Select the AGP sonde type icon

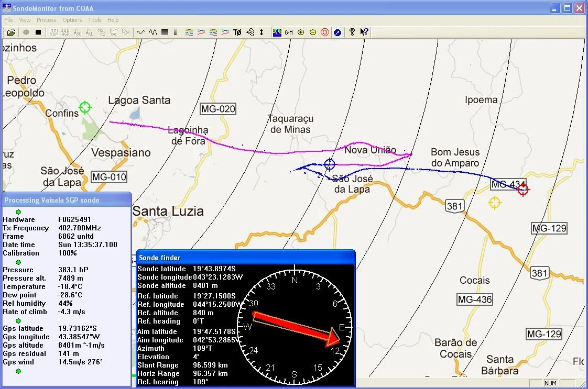(x=66, y=32)
